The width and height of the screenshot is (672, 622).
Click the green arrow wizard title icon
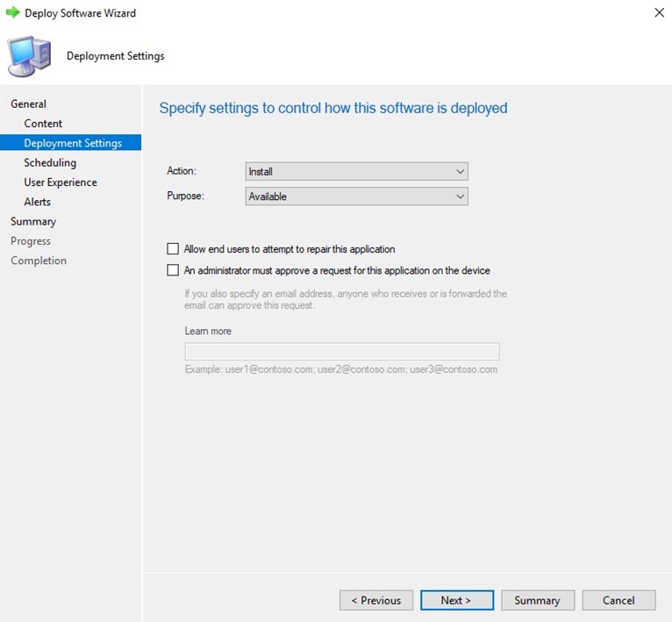point(13,12)
